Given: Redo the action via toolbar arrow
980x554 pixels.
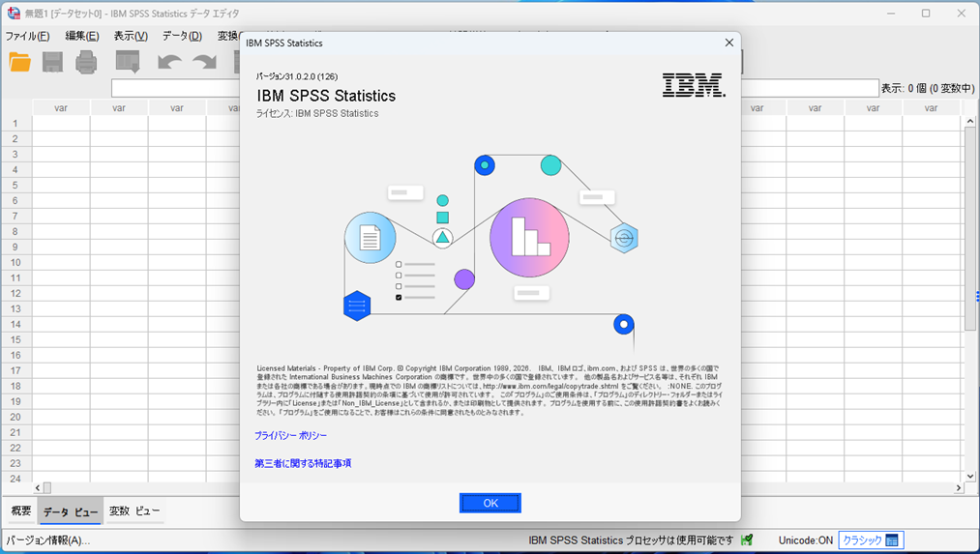Looking at the screenshot, I should [204, 62].
